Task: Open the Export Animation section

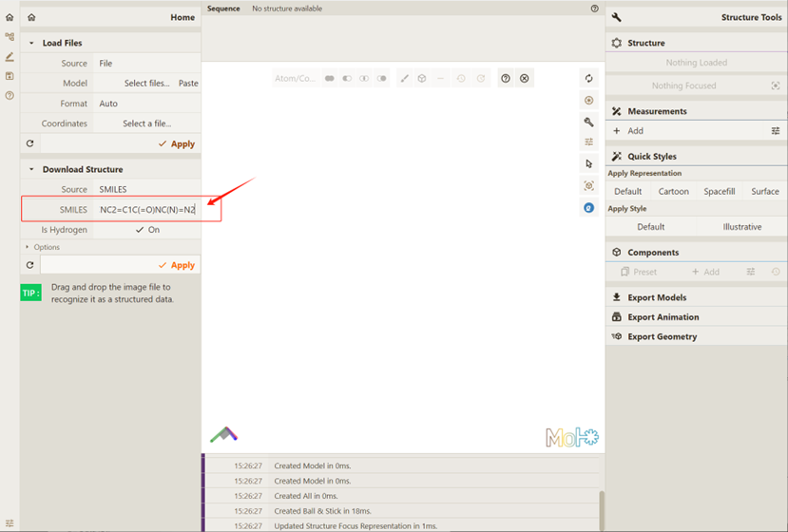Action: pos(663,317)
